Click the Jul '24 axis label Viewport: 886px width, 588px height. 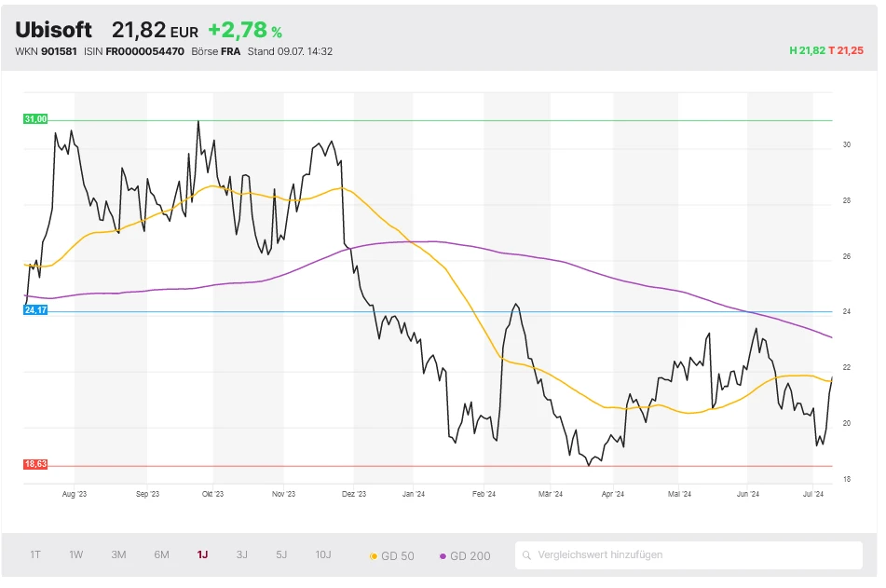(813, 495)
